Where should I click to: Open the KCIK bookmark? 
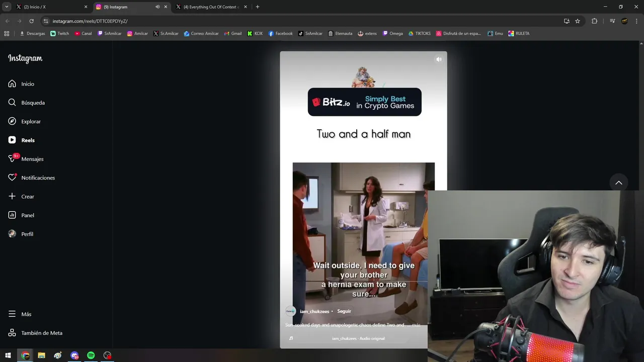click(255, 34)
